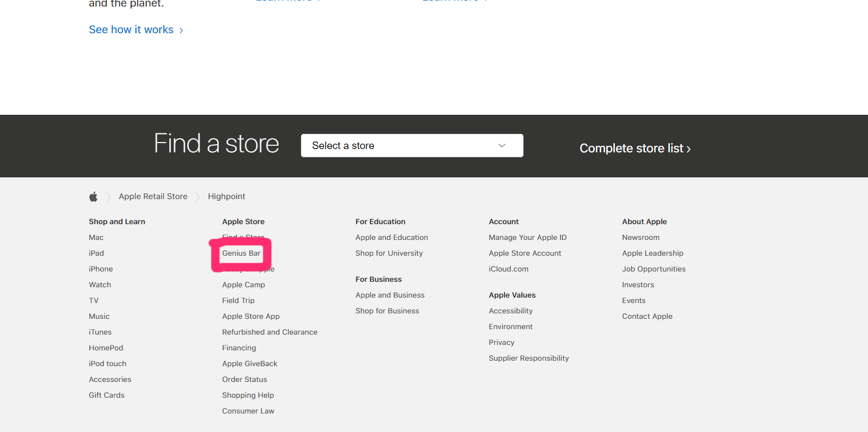Viewport: 868px width, 432px height.
Task: Click the Events footer link
Action: click(x=634, y=300)
